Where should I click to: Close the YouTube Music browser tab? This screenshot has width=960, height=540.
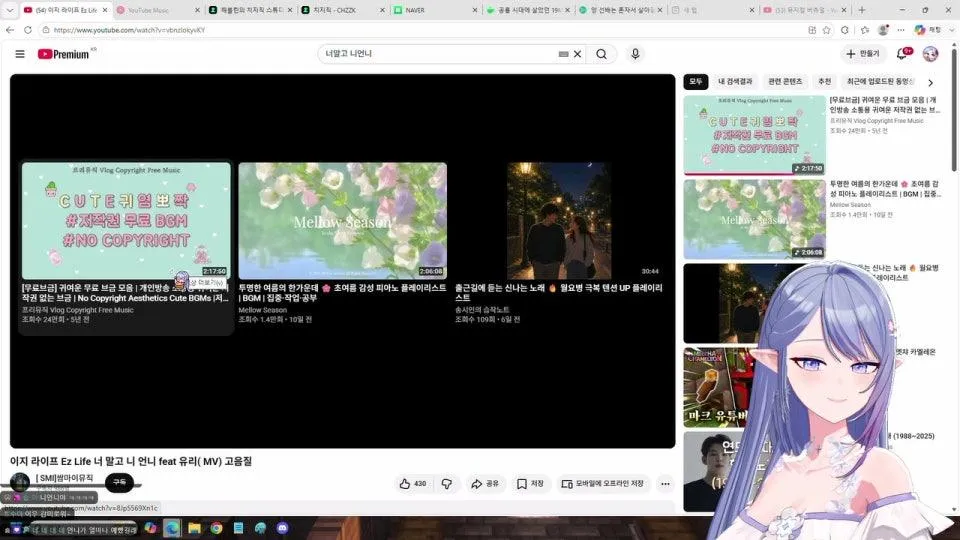click(x=197, y=10)
